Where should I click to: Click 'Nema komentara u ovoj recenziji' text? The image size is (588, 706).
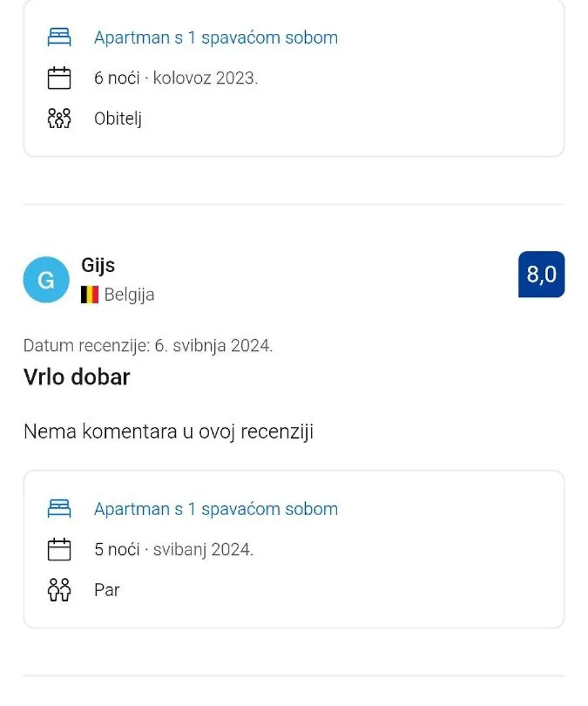[x=169, y=431]
